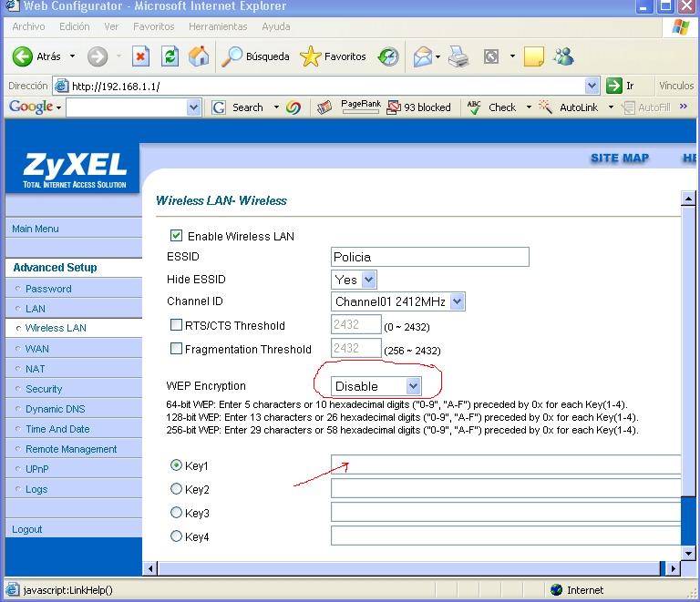The width and height of the screenshot is (700, 602).
Task: Select Key1 radio button
Action: tap(176, 465)
